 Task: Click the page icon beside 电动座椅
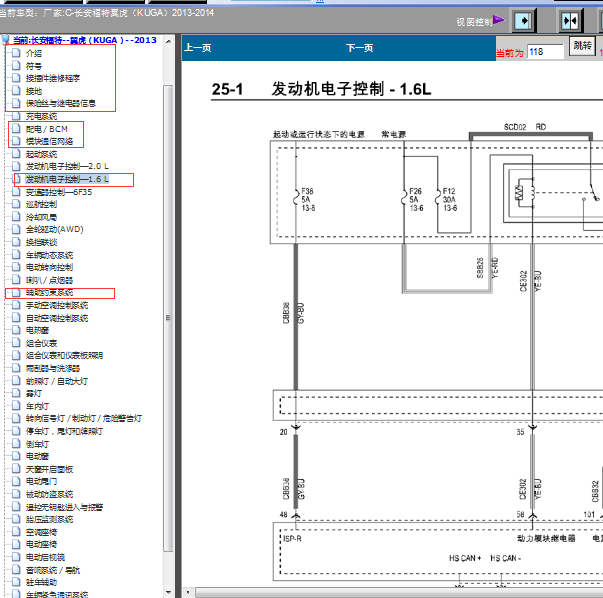point(16,544)
